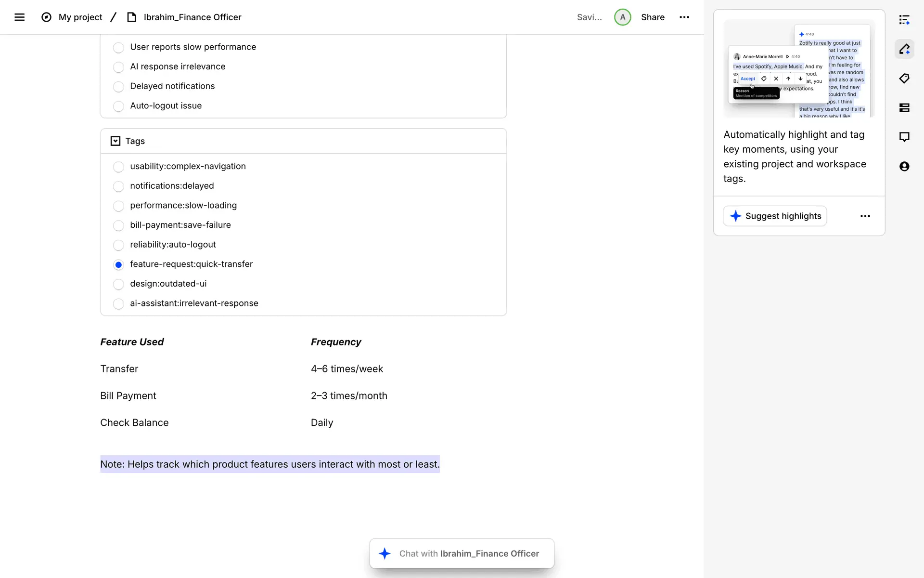Select the highlight pen sidebar icon
This screenshot has width=924, height=578.
tap(904, 49)
